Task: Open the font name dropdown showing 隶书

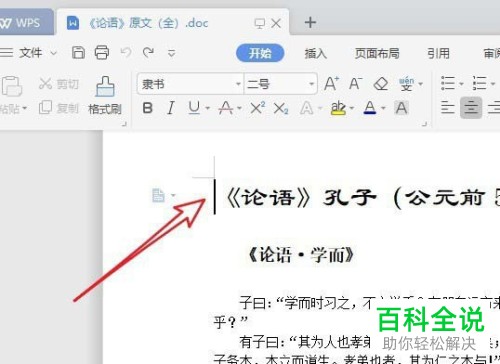Action: [x=190, y=84]
